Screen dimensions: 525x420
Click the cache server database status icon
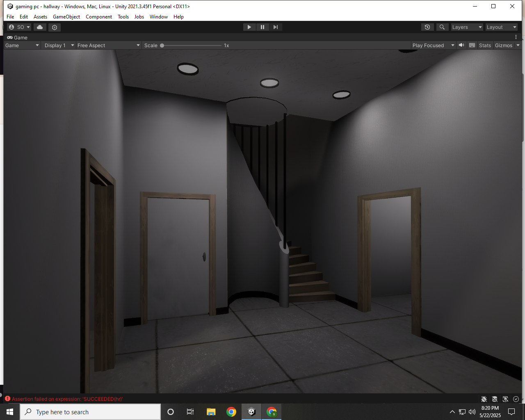click(x=495, y=399)
